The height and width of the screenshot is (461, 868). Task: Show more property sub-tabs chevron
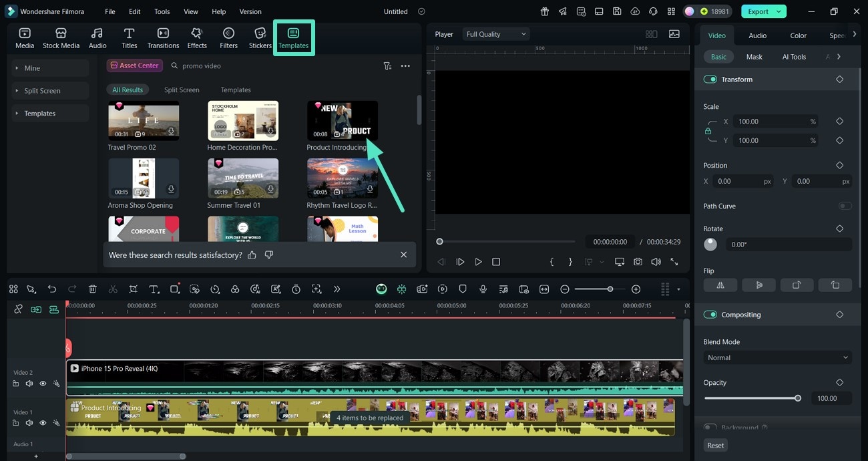pos(839,57)
